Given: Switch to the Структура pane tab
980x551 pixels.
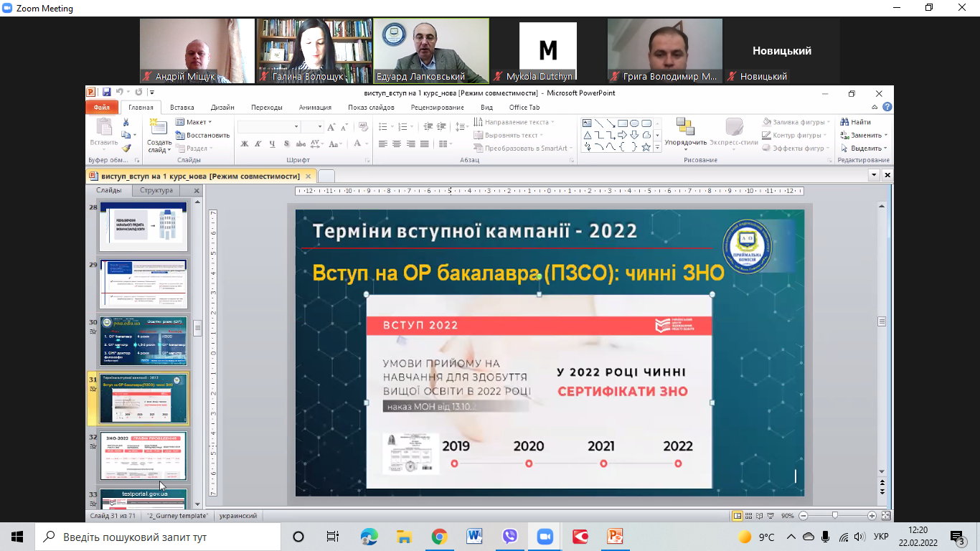Looking at the screenshot, I should 156,191.
